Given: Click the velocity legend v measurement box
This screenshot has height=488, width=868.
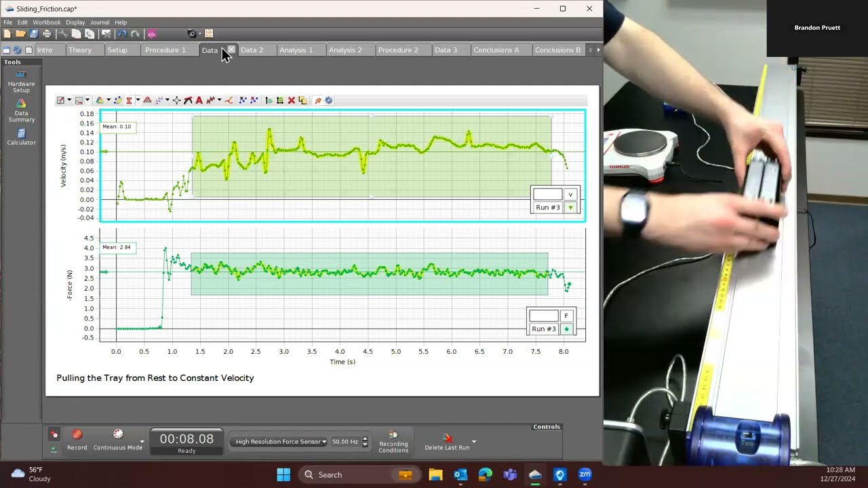Looking at the screenshot, I should point(570,195).
